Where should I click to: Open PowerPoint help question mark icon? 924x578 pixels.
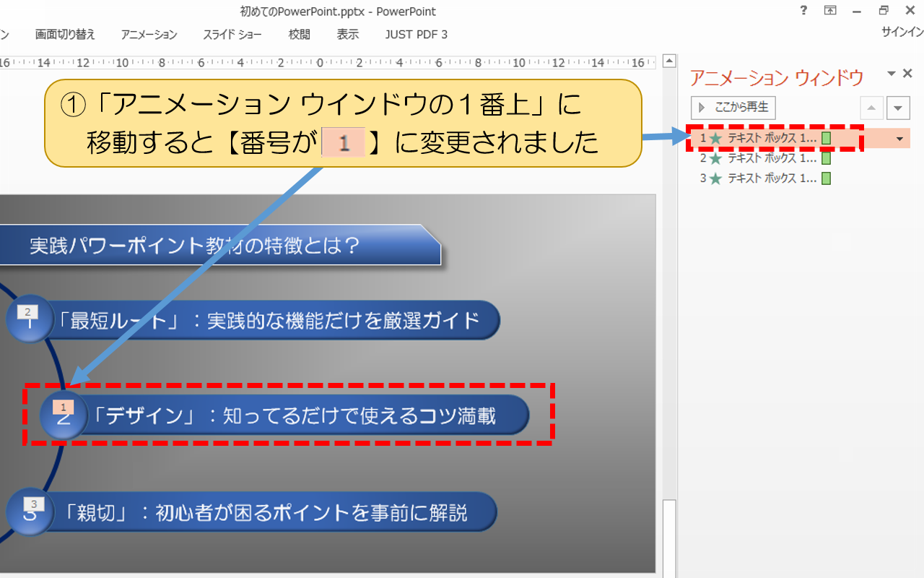pyautogui.click(x=804, y=11)
